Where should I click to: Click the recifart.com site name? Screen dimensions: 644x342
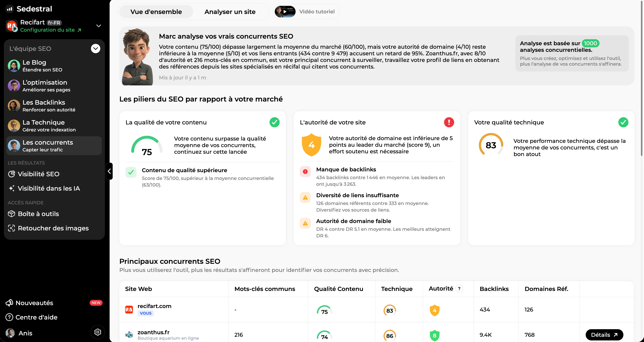(x=154, y=306)
